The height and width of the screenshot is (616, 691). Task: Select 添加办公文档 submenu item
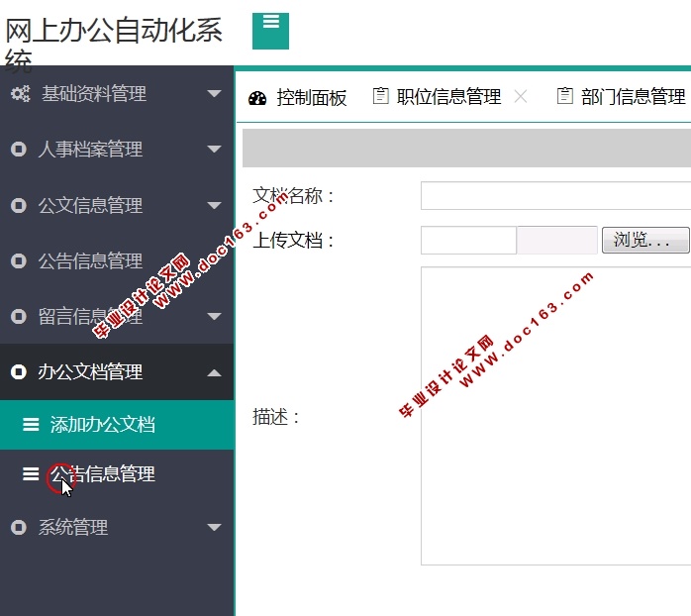pos(117,425)
